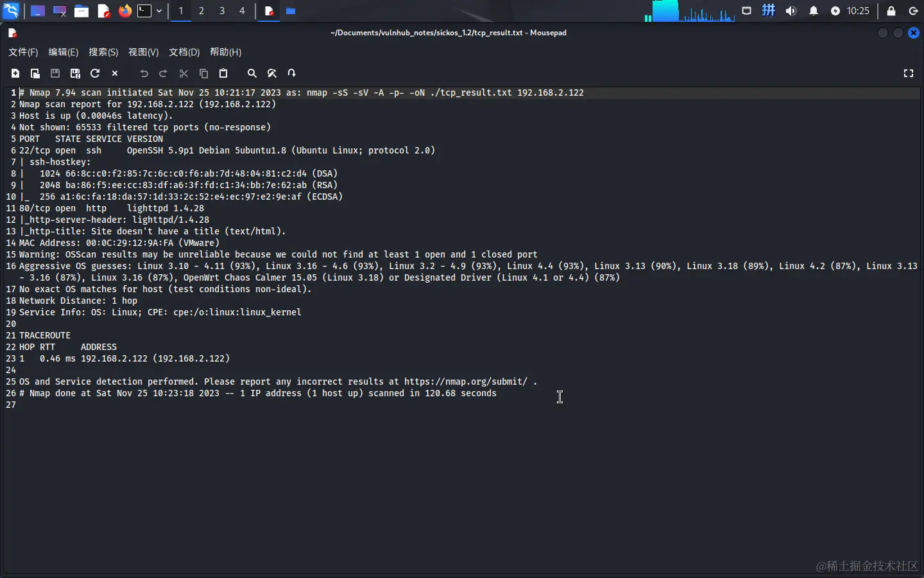Screen dimensions: 924x578
Task: Open the 文档(D) menu
Action: click(184, 52)
